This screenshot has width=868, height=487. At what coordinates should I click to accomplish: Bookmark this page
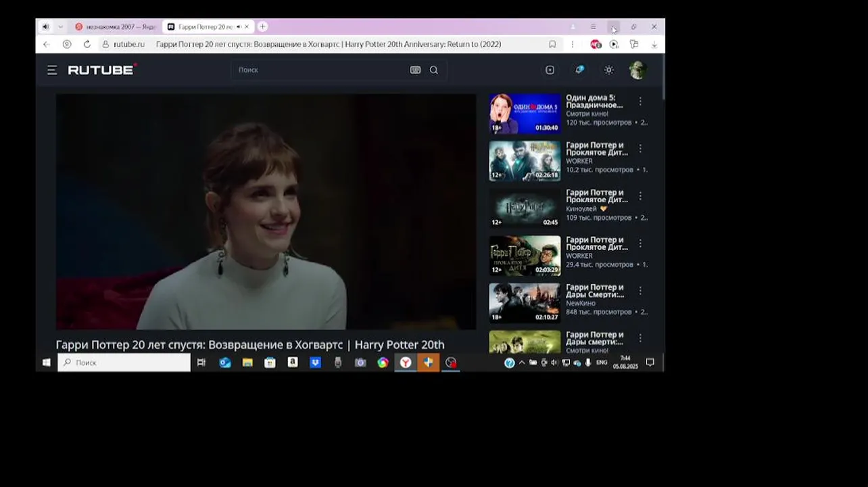tap(552, 44)
